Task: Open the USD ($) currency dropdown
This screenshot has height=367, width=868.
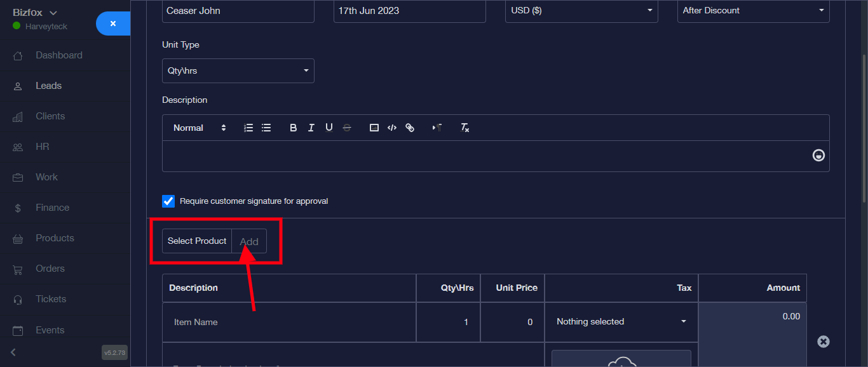Action: [581, 11]
